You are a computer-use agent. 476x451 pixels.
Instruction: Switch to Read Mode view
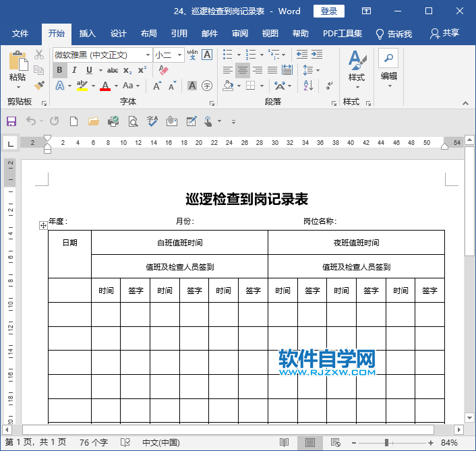pos(284,442)
